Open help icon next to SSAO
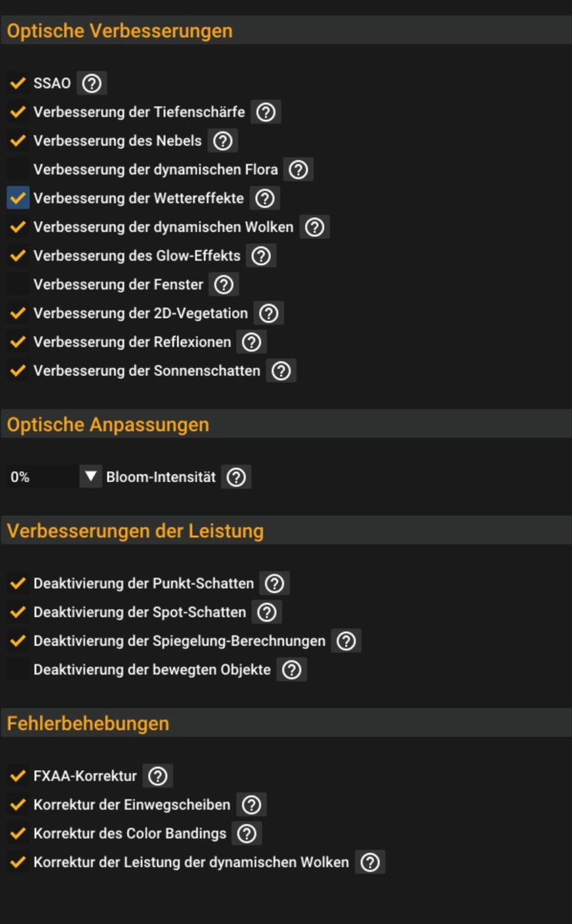The width and height of the screenshot is (572, 924). click(x=92, y=83)
